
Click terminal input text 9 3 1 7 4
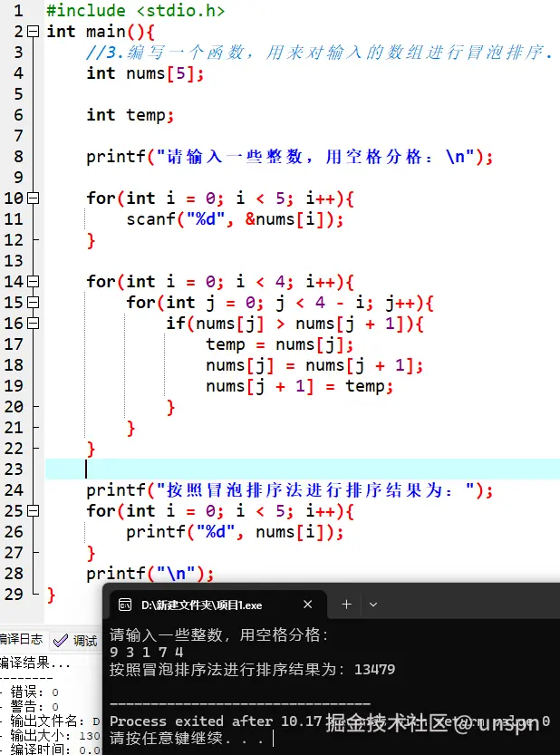147,652
